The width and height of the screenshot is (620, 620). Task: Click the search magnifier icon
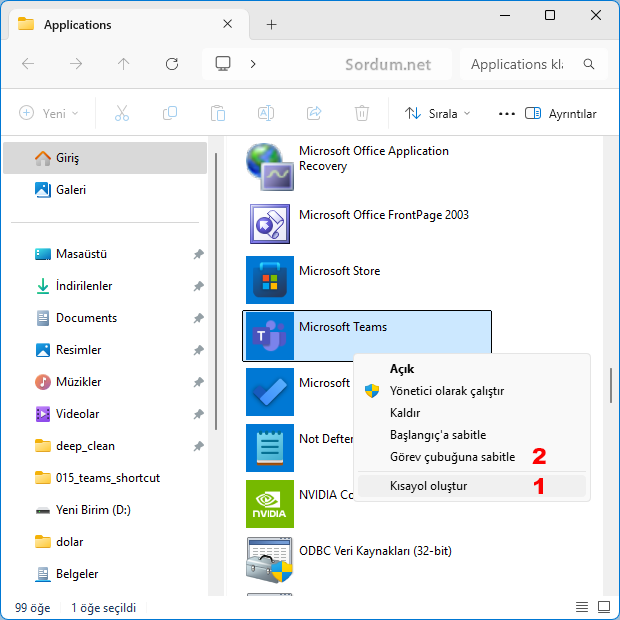tap(589, 64)
